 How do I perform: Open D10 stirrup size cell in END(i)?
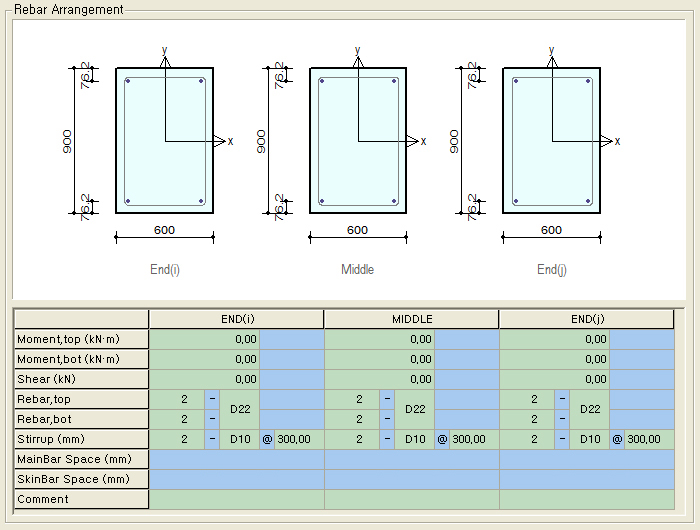click(240, 439)
